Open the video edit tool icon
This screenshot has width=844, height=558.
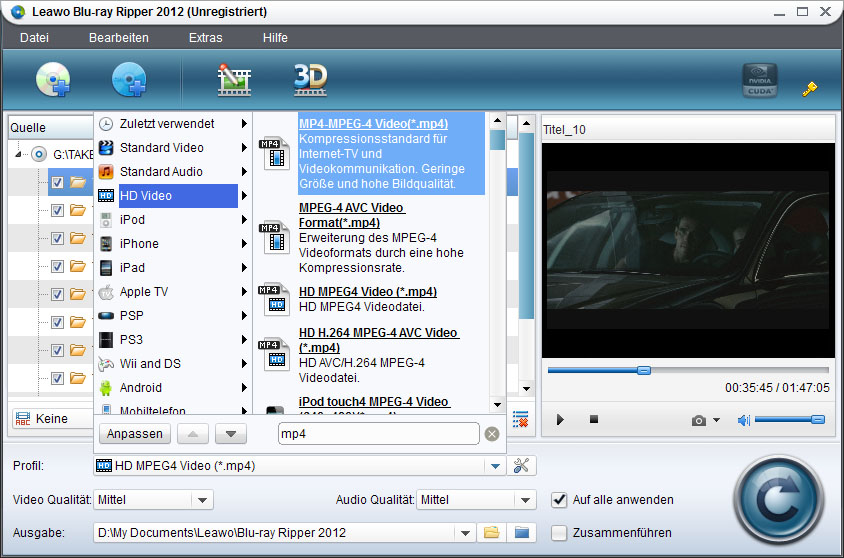point(233,80)
